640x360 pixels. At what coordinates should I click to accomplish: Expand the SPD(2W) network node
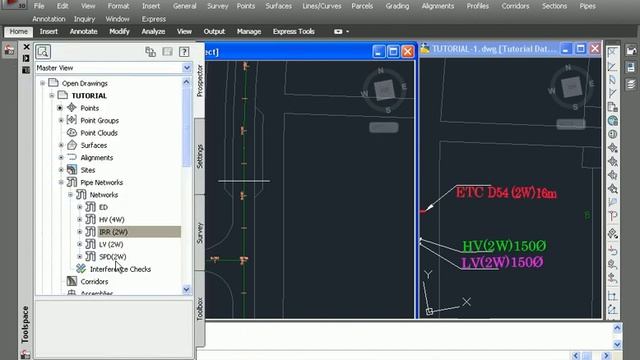(80, 256)
